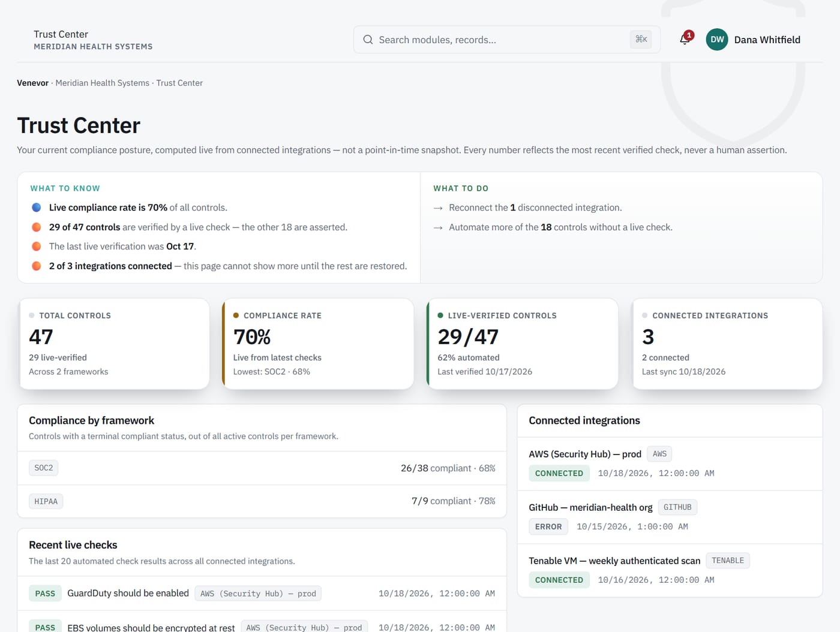
Task: Open GuardDuty should be enabled check
Action: click(x=128, y=593)
